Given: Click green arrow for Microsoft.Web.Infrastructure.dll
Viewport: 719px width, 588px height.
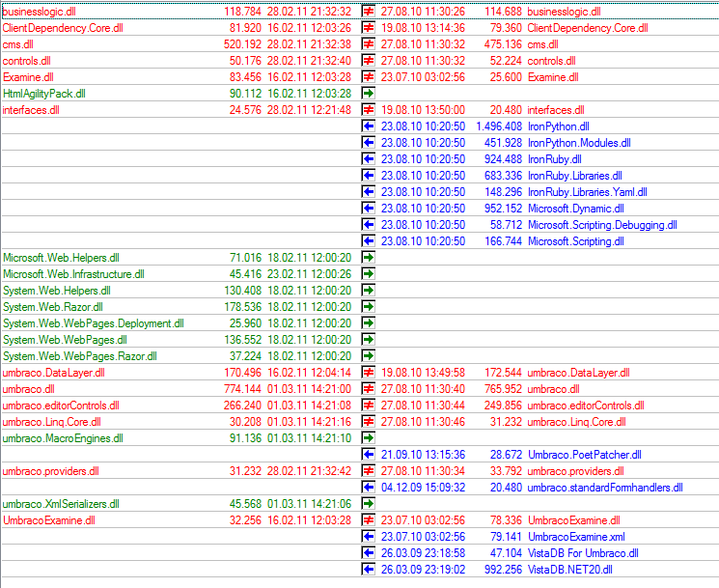Looking at the screenshot, I should (369, 274).
